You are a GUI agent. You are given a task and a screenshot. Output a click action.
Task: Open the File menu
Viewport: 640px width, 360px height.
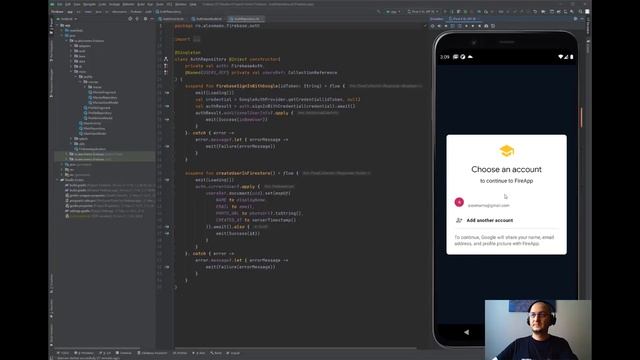[x=59, y=4]
